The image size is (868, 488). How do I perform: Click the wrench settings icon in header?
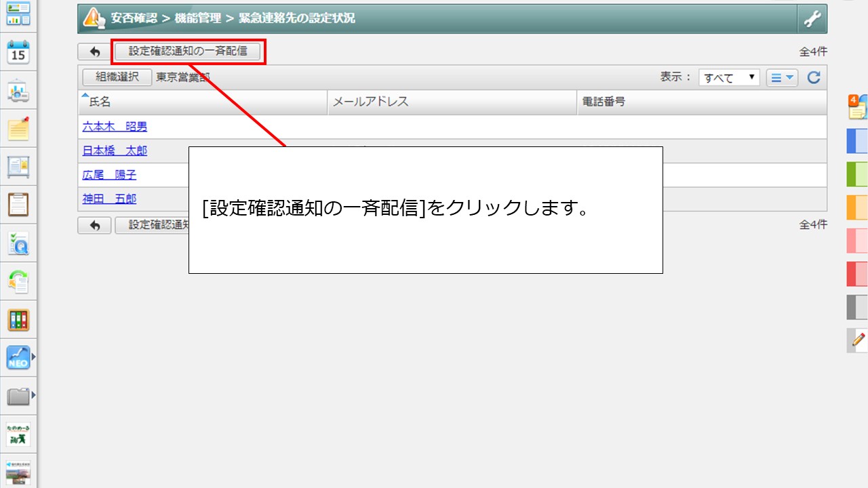click(812, 19)
